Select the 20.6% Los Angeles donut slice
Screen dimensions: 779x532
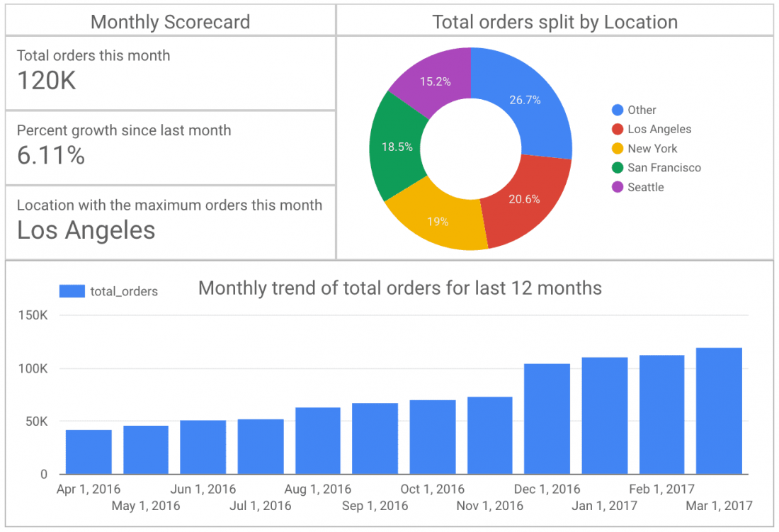(x=523, y=199)
